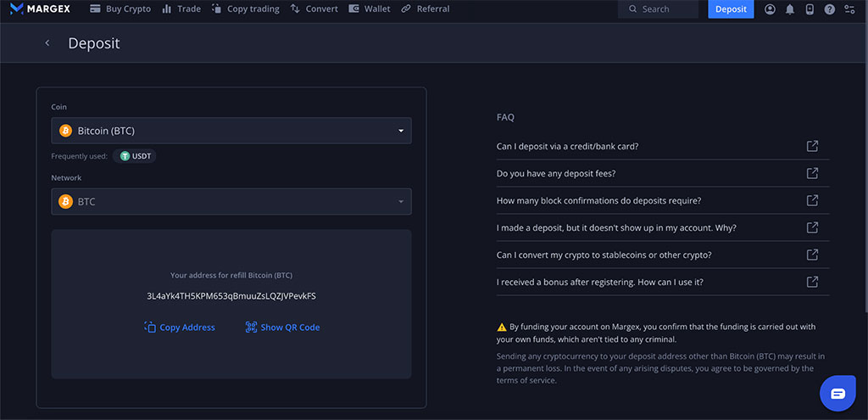
Task: Select the frequently used USDT chip
Action: 135,156
